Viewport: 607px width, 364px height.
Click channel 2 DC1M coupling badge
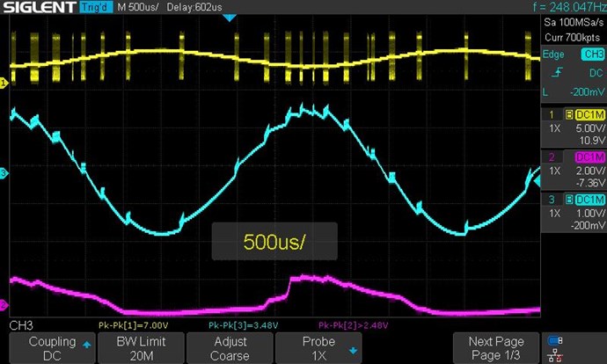pos(590,157)
